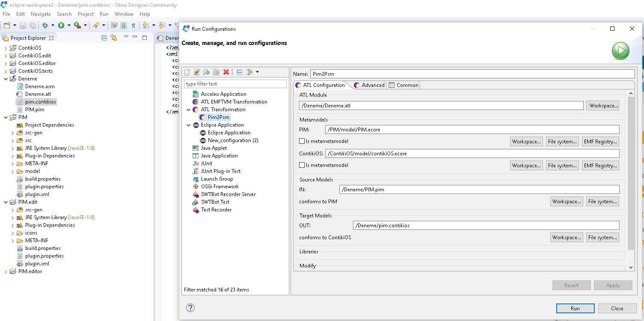Open the File menu

point(6,14)
